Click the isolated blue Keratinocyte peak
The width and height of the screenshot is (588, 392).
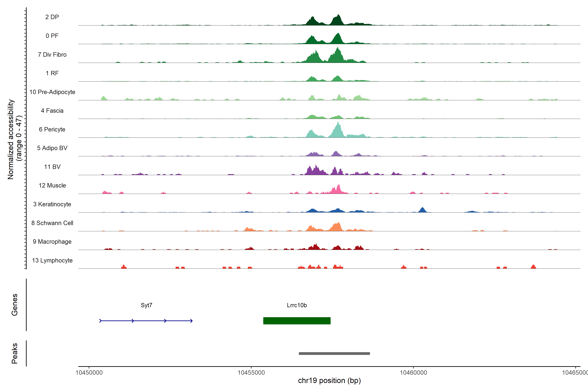pos(422,210)
